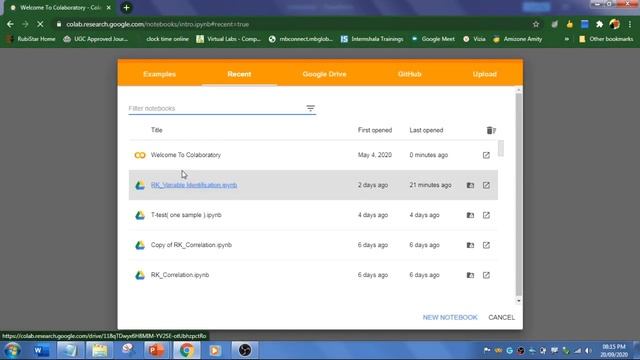Bookmark this page with the star icon
Viewport: 640px width, 360px height.
[536, 24]
